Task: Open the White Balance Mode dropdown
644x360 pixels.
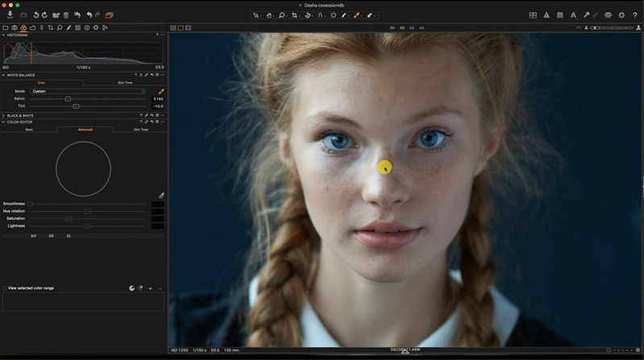Action: 87,91
